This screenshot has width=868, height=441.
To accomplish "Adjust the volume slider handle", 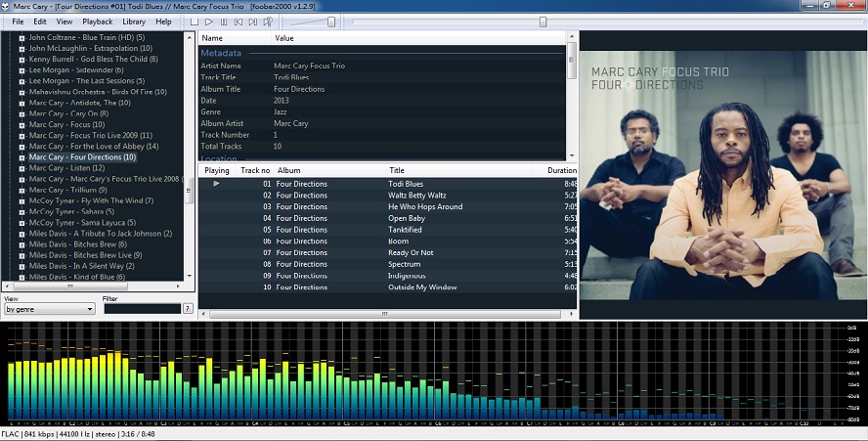I will 331,22.
